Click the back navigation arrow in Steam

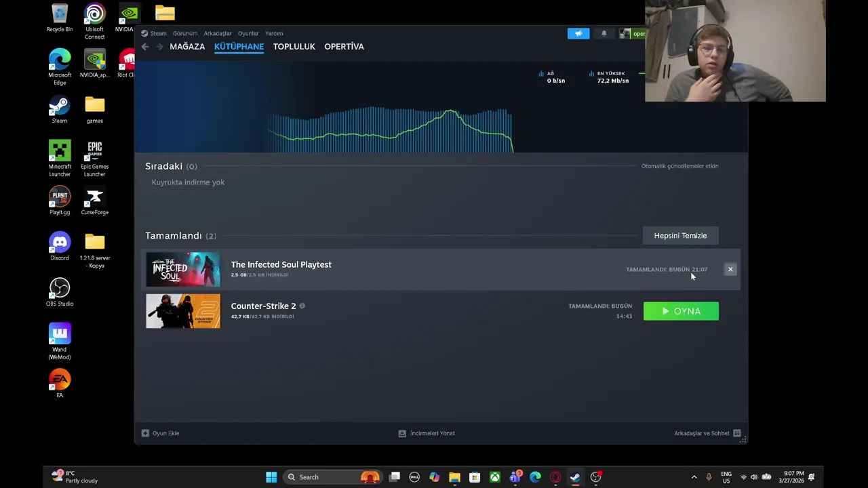pos(145,47)
